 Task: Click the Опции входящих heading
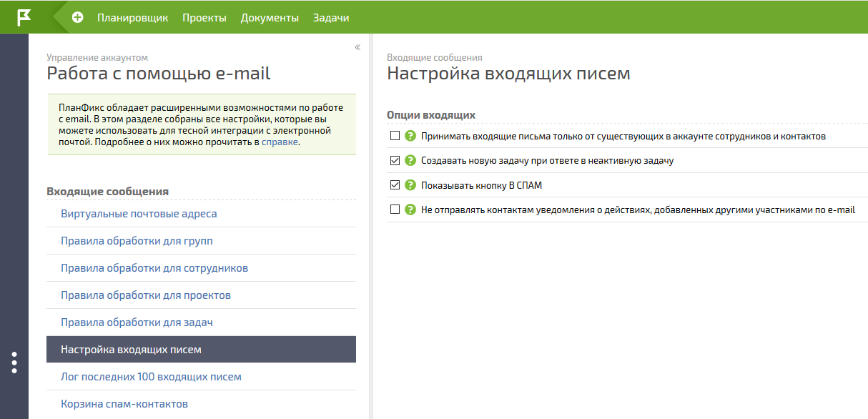click(431, 115)
